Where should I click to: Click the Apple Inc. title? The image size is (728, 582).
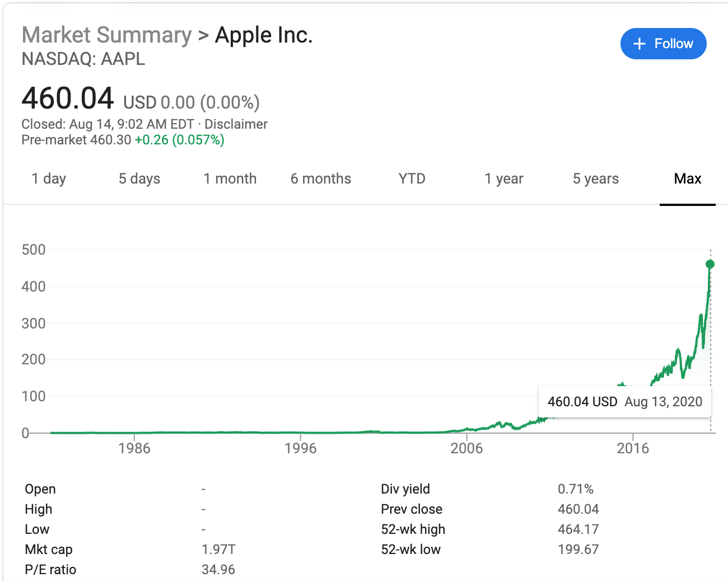[263, 35]
